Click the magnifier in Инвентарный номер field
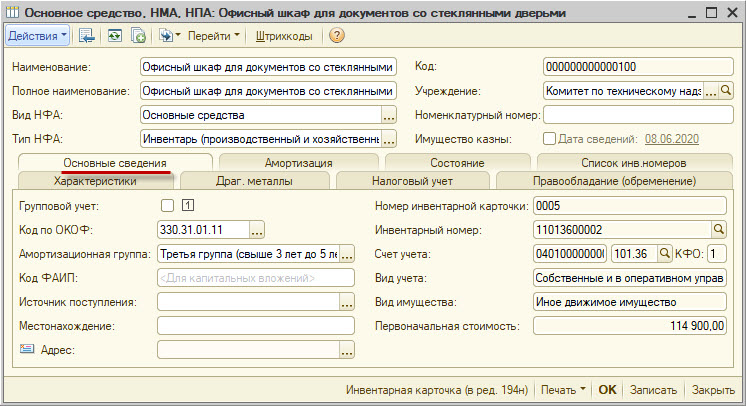The image size is (746, 406). [x=719, y=230]
